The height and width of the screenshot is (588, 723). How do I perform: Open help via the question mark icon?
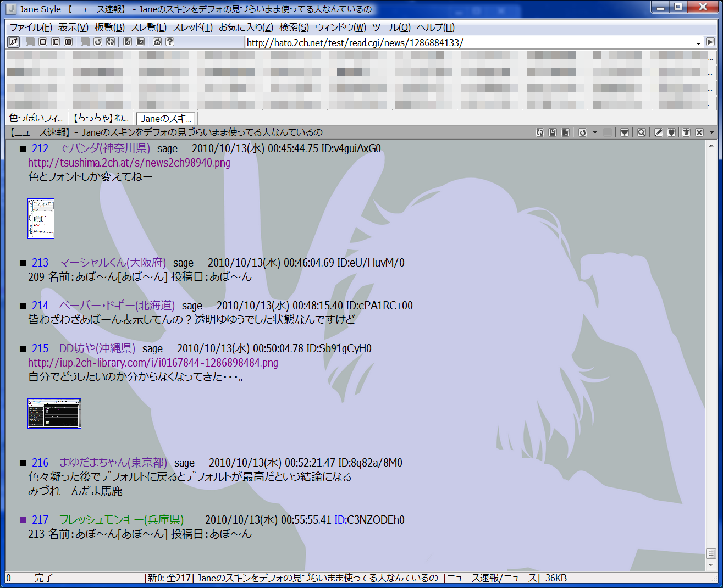pos(170,42)
